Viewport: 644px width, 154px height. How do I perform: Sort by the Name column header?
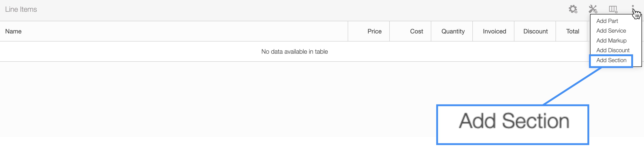coord(14,31)
